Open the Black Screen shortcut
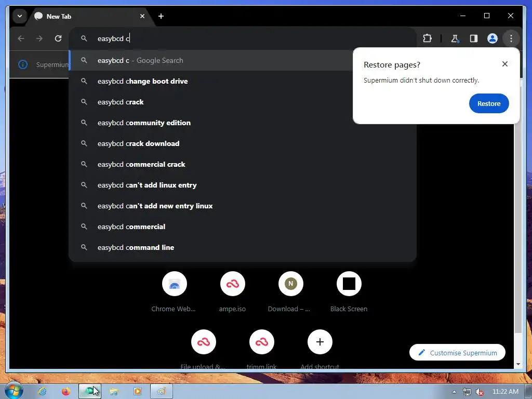Viewport: 532px width, 399px height. point(349,292)
